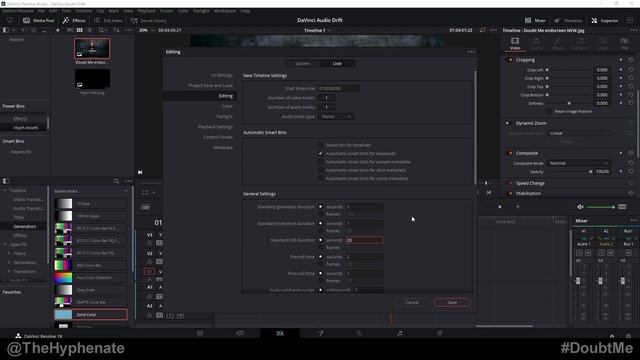The width and height of the screenshot is (640, 360).
Task: Uncheck Automatic smart bins for keywords
Action: click(x=320, y=153)
